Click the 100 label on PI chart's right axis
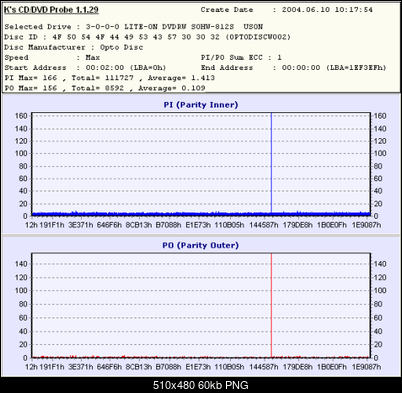The height and width of the screenshot is (393, 402). pyautogui.click(x=380, y=154)
